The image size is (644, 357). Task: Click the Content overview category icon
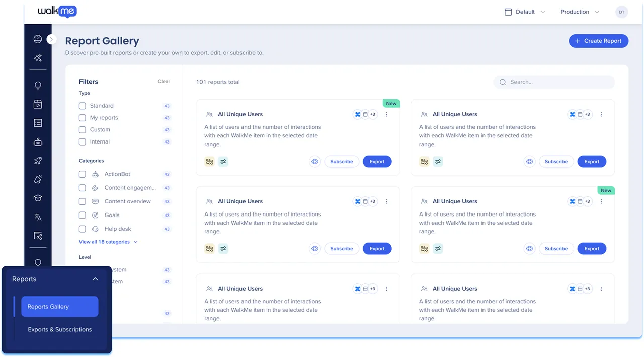click(x=95, y=201)
